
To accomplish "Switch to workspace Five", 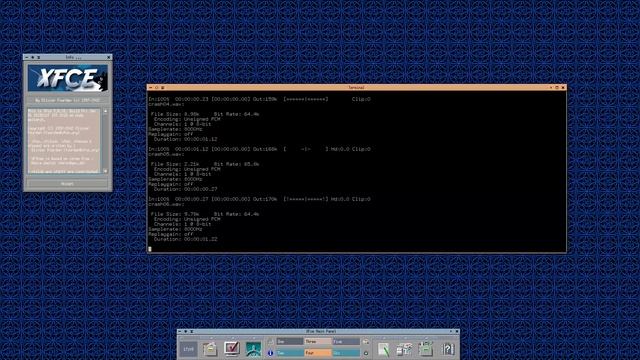I will [x=346, y=342].
